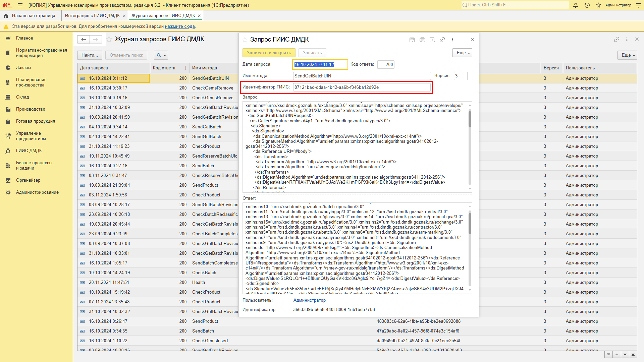Open the Еще dropdown in journal list
Viewport: 644px width, 362px height.
[x=627, y=55]
